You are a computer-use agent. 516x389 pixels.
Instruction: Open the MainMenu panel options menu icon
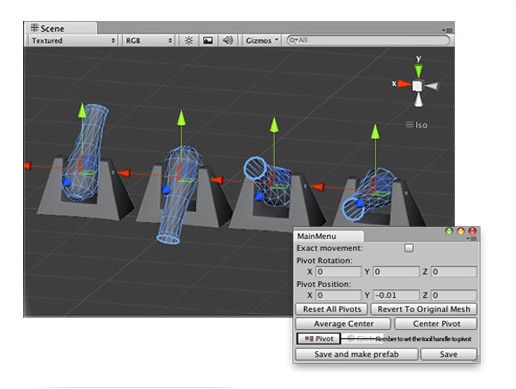point(472,239)
